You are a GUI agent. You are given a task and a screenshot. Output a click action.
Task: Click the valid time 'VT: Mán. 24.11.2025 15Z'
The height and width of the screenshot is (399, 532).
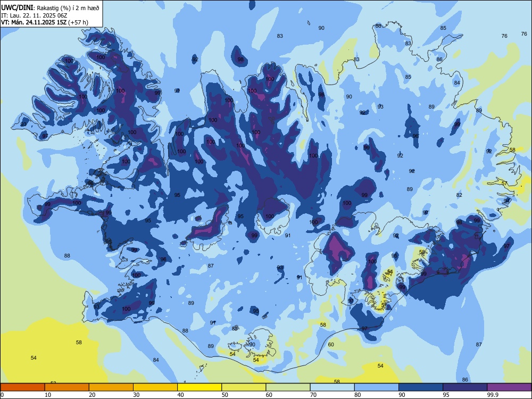tap(34, 22)
